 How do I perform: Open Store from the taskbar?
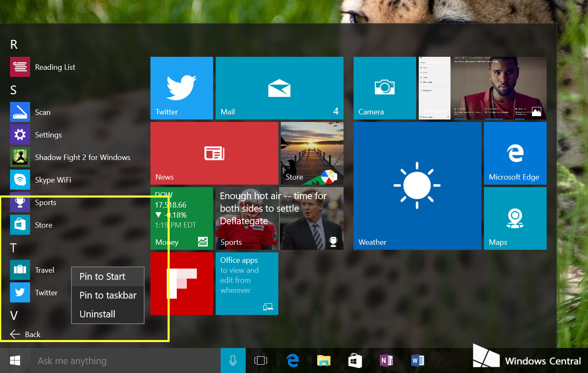pos(355,360)
